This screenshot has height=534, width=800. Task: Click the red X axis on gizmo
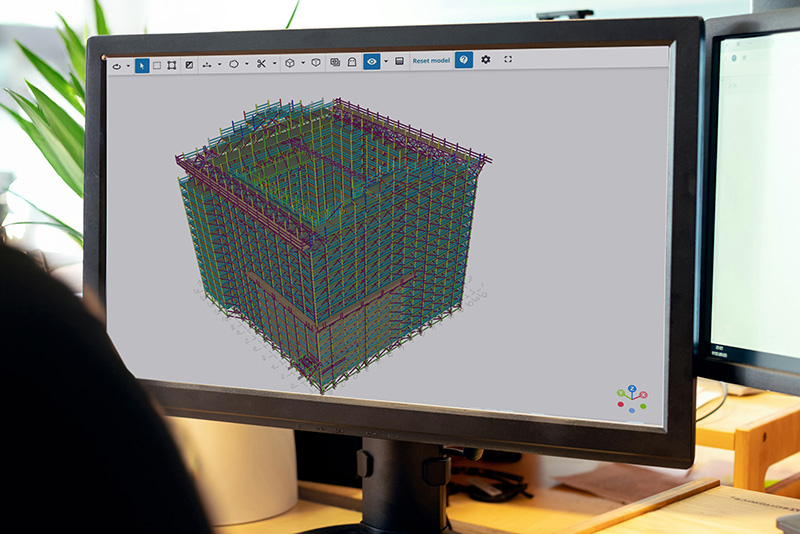(643, 395)
